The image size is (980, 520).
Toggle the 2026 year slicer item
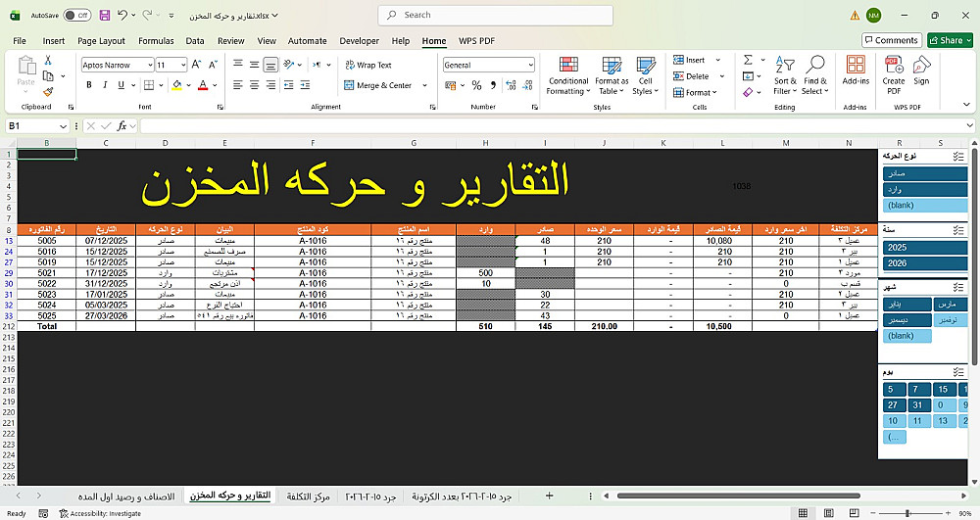[925, 263]
